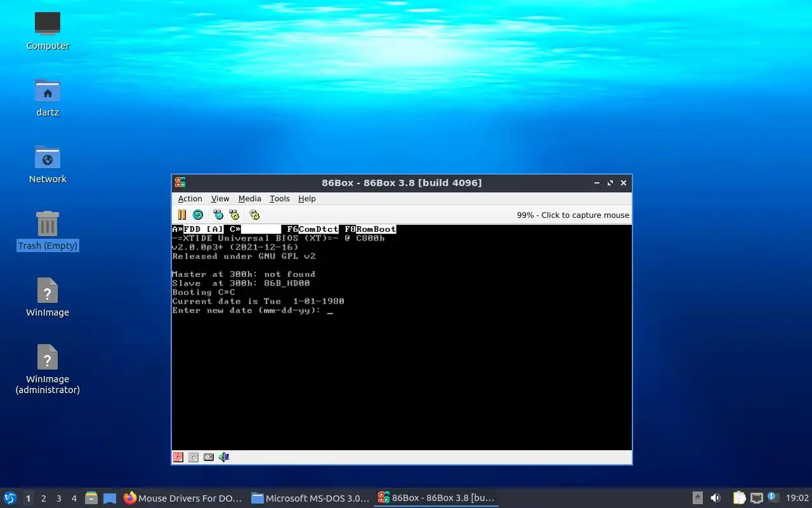Send Ctrl+Alt+Del via toolbar icon

pos(218,215)
